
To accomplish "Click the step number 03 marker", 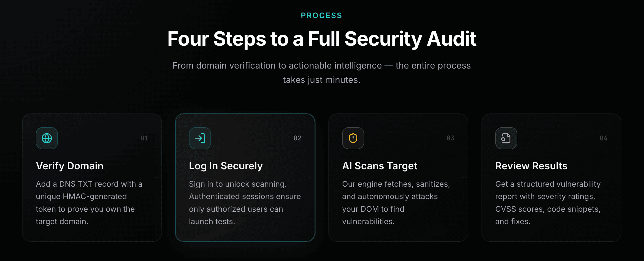I will pos(451,138).
